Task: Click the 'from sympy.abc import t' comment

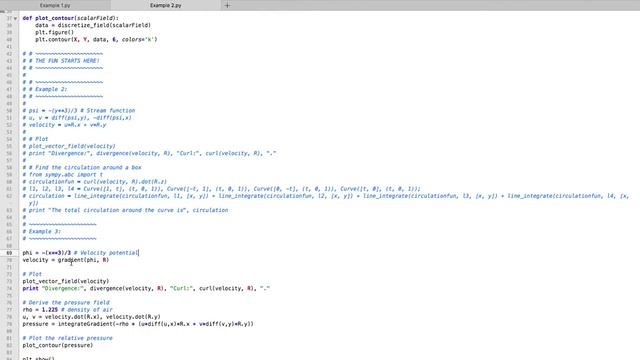Action: point(62,175)
